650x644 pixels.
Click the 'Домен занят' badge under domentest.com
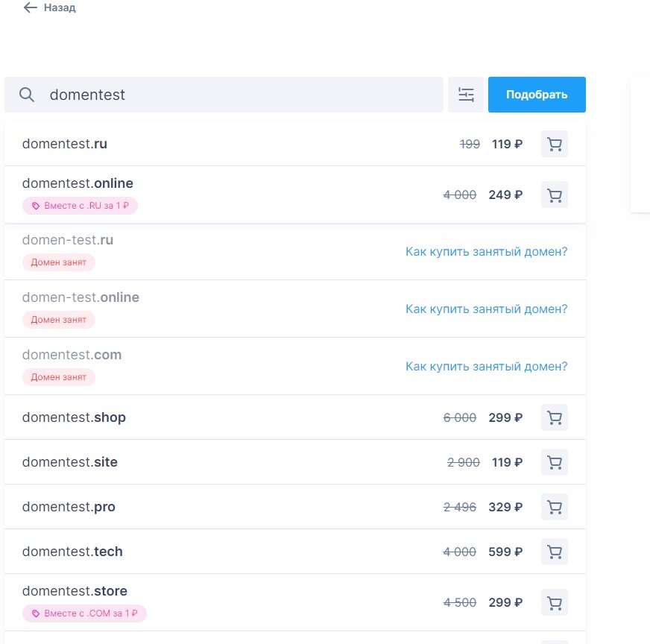pyautogui.click(x=59, y=377)
